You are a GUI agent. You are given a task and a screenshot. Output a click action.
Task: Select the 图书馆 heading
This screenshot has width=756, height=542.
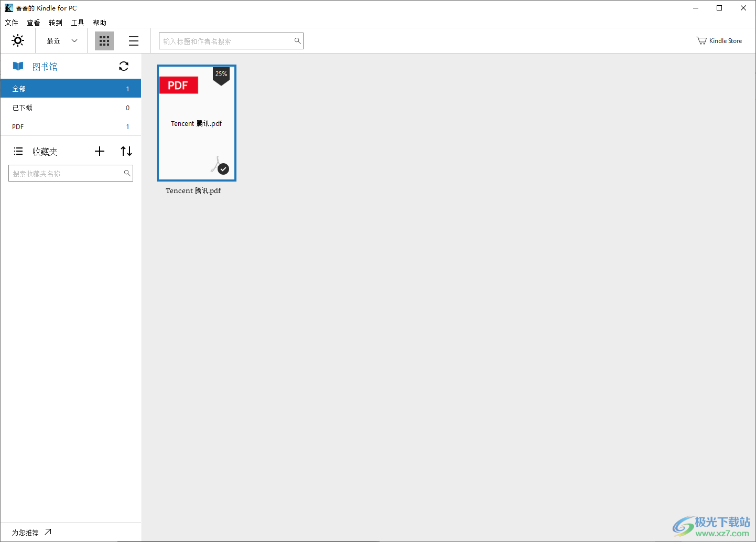[45, 67]
